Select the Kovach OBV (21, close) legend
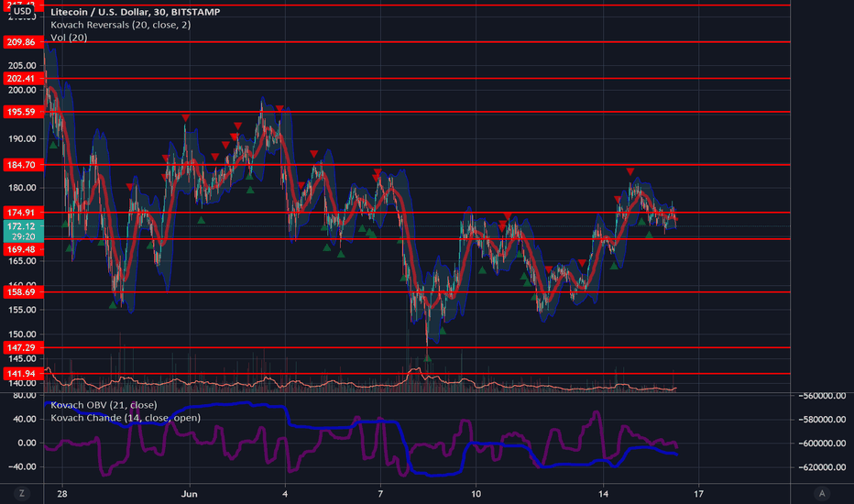The image size is (854, 504). click(x=104, y=405)
